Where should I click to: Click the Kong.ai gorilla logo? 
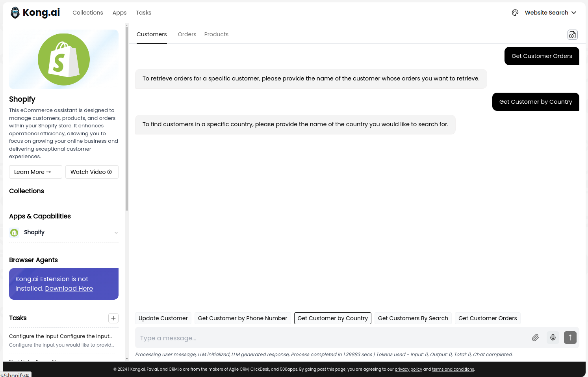coord(15,13)
